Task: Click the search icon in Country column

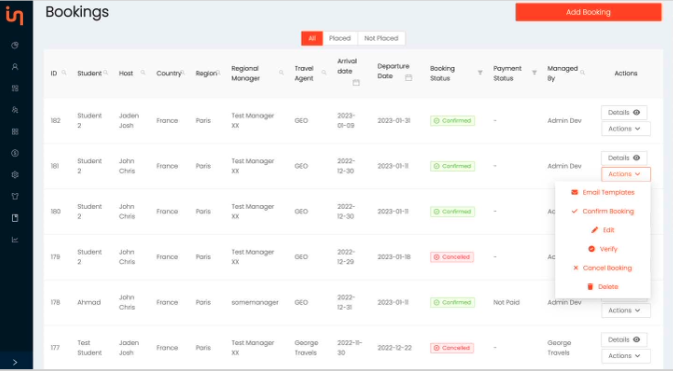Action: tap(183, 73)
